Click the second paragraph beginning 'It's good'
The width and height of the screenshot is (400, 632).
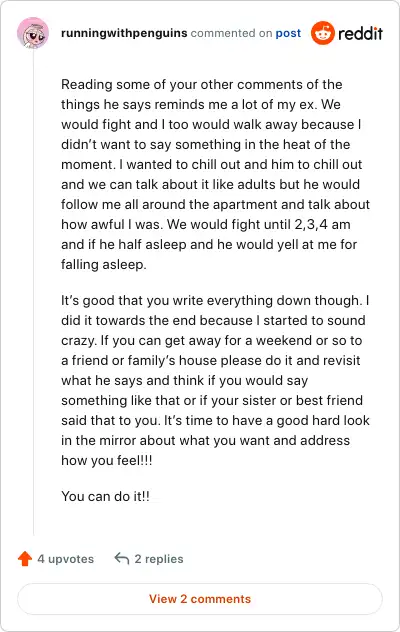tap(215, 380)
